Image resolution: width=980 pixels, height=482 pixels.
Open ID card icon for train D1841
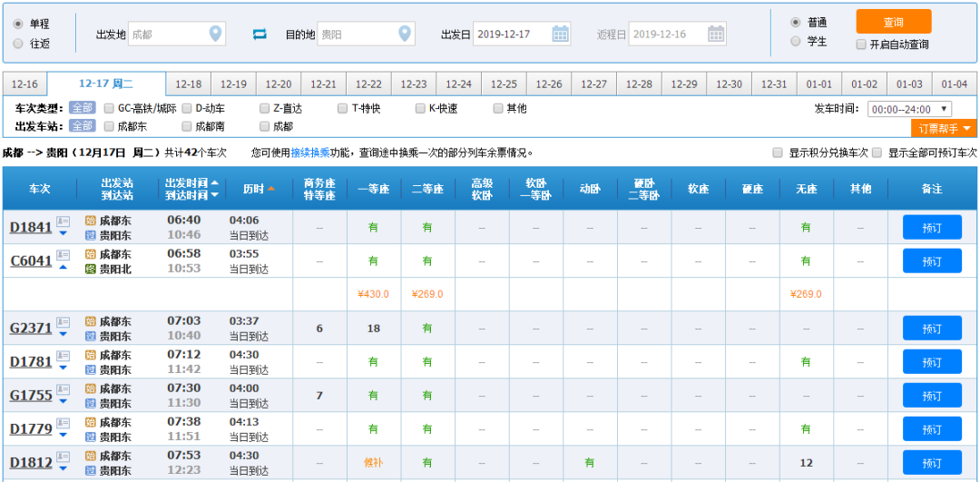click(64, 221)
